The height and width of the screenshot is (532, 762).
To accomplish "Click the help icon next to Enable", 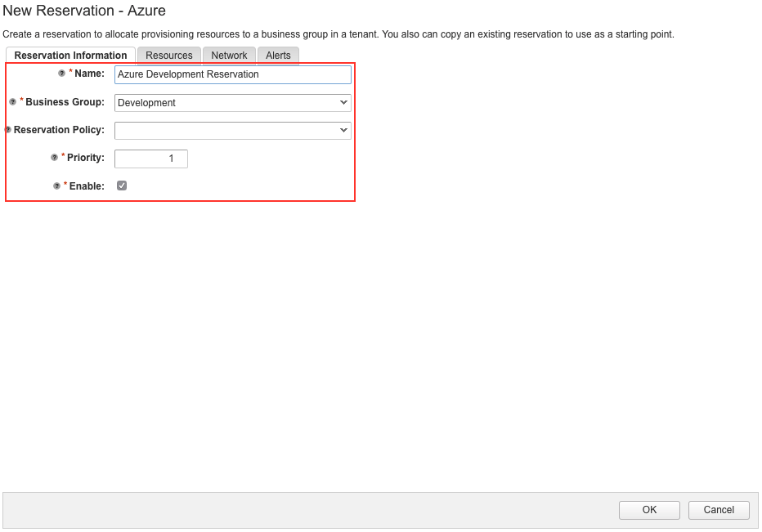I will [x=57, y=186].
